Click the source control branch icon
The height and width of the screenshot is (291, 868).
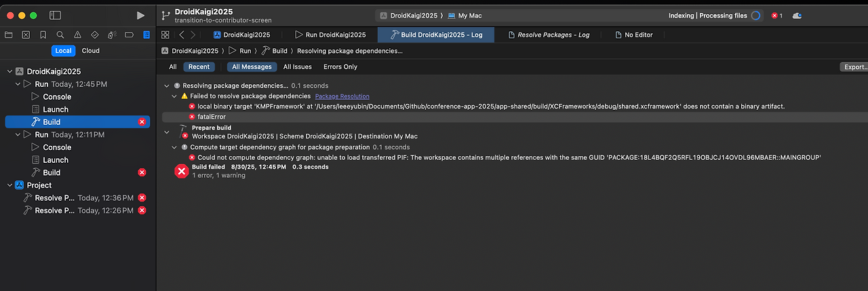pyautogui.click(x=166, y=15)
